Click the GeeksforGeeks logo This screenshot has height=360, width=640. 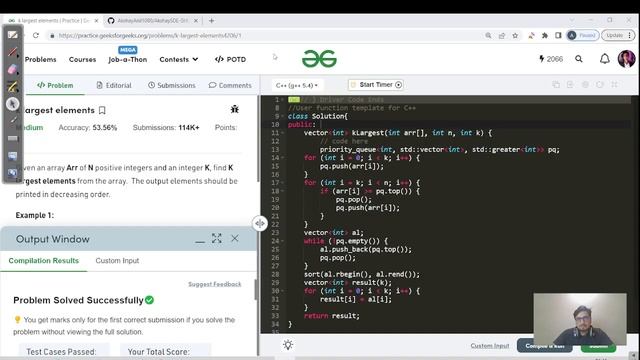coord(319,59)
